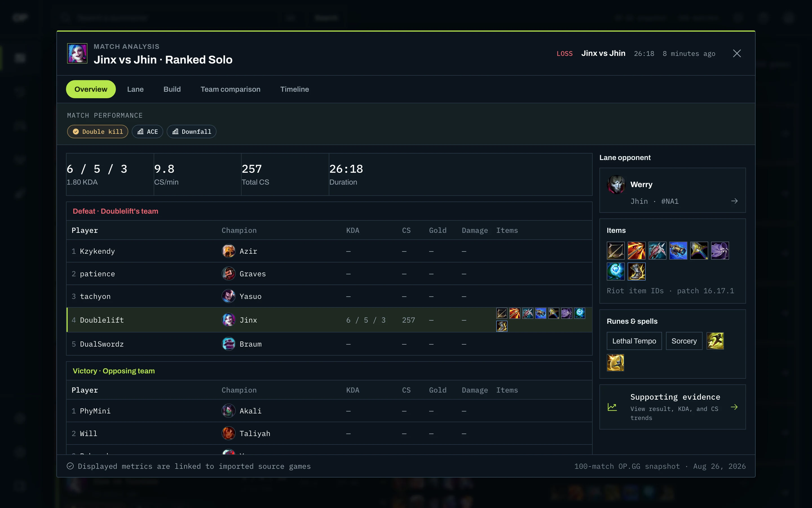Click the yellow running-figure summoner spell icon
The image size is (812, 508).
coord(715,341)
